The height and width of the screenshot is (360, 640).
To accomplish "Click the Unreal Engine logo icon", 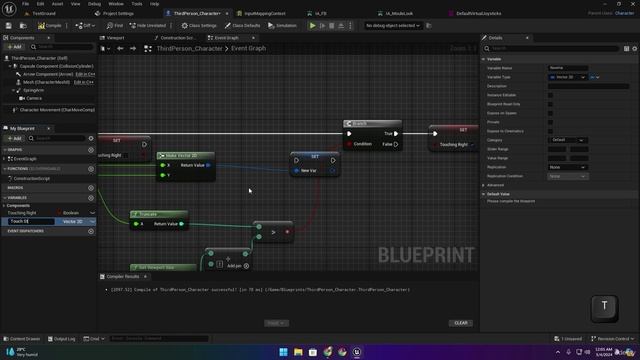I will pos(9,9).
